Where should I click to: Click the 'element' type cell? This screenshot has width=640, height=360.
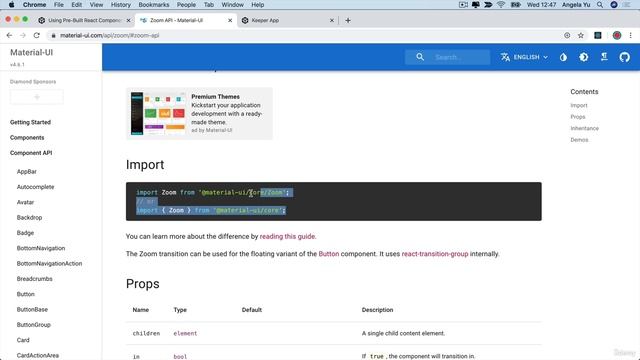(x=185, y=333)
